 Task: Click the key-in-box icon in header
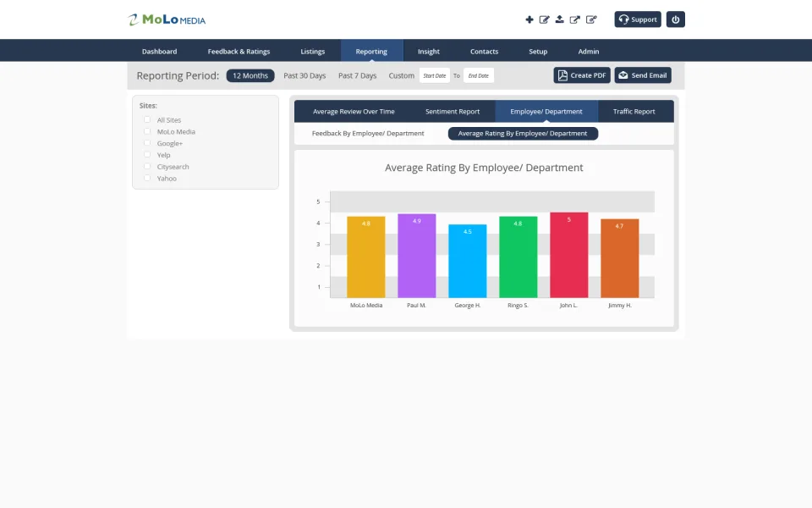click(591, 19)
